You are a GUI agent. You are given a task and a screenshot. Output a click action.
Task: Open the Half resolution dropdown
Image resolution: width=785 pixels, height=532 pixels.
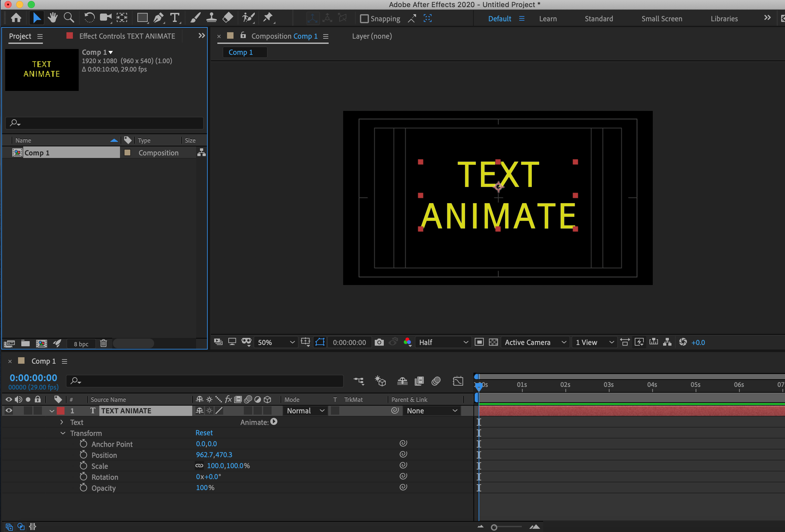pos(443,342)
